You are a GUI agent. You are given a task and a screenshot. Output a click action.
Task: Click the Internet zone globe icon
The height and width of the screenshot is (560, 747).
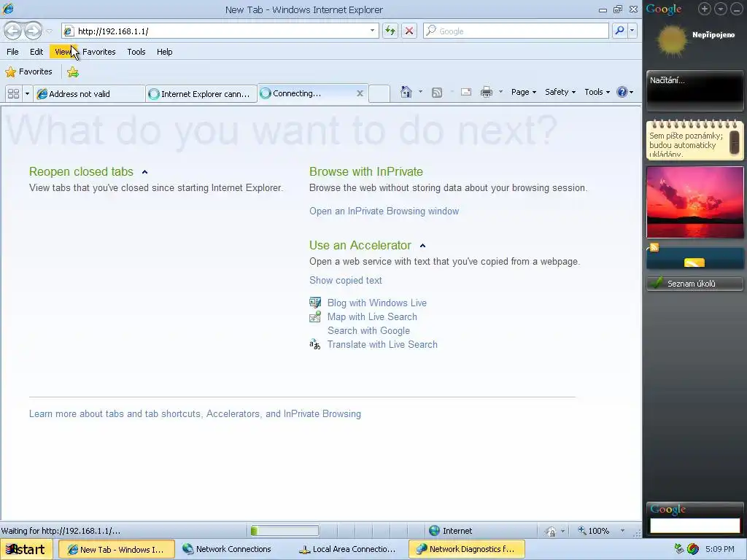tap(434, 531)
